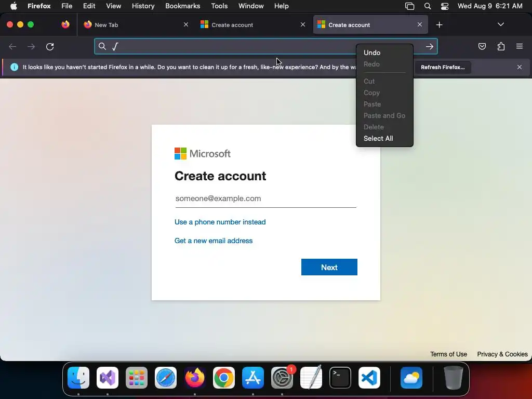The width and height of the screenshot is (532, 399).
Task: Open Spotlight search in the menu bar
Action: pyautogui.click(x=428, y=6)
